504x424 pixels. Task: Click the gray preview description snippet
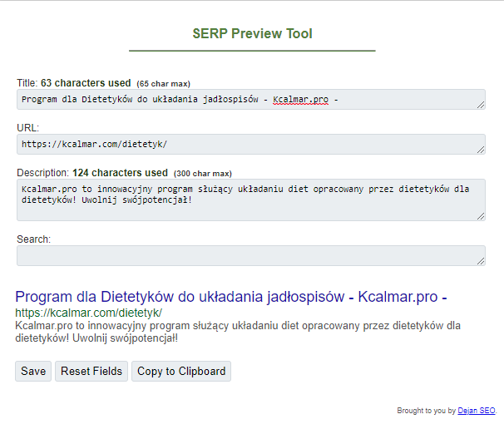(x=237, y=332)
